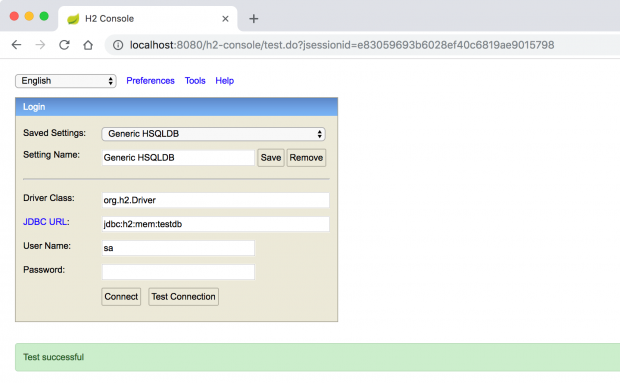Image resolution: width=620 pixels, height=383 pixels.
Task: Open a new browser tab with plus icon
Action: 253,19
